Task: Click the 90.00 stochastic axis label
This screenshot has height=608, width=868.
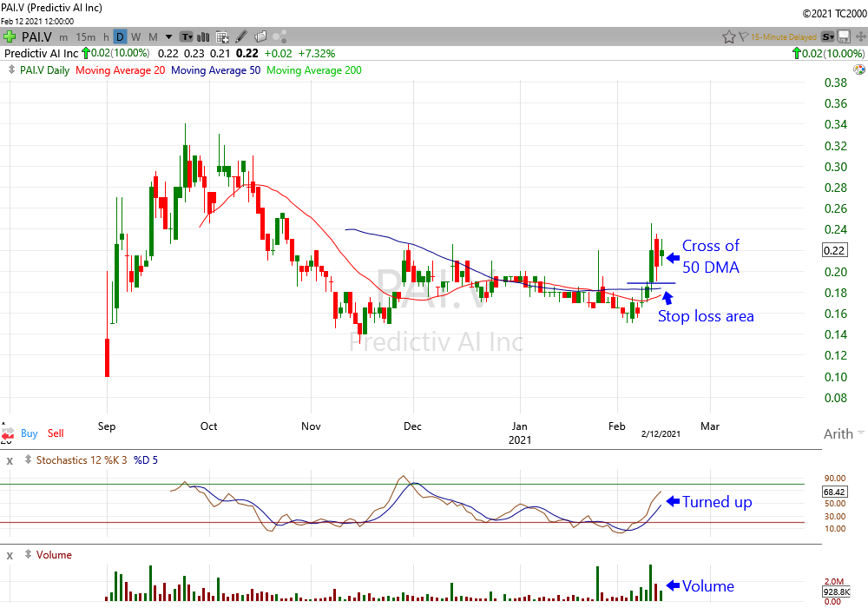Action: (835, 479)
